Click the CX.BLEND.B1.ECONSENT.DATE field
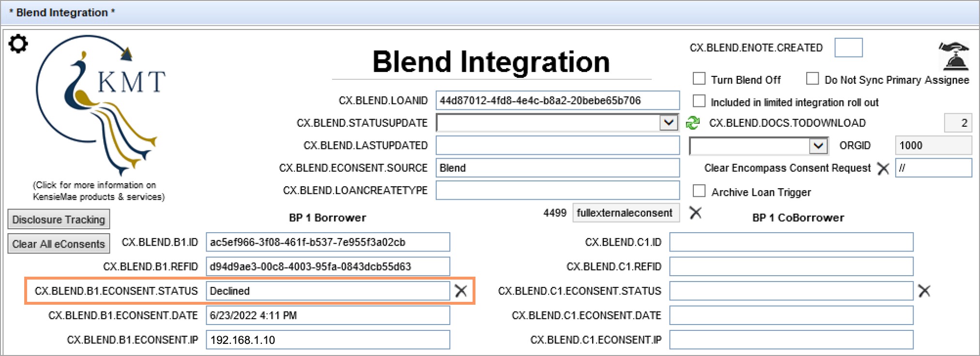Viewport: 980px width, 356px height. tap(328, 315)
